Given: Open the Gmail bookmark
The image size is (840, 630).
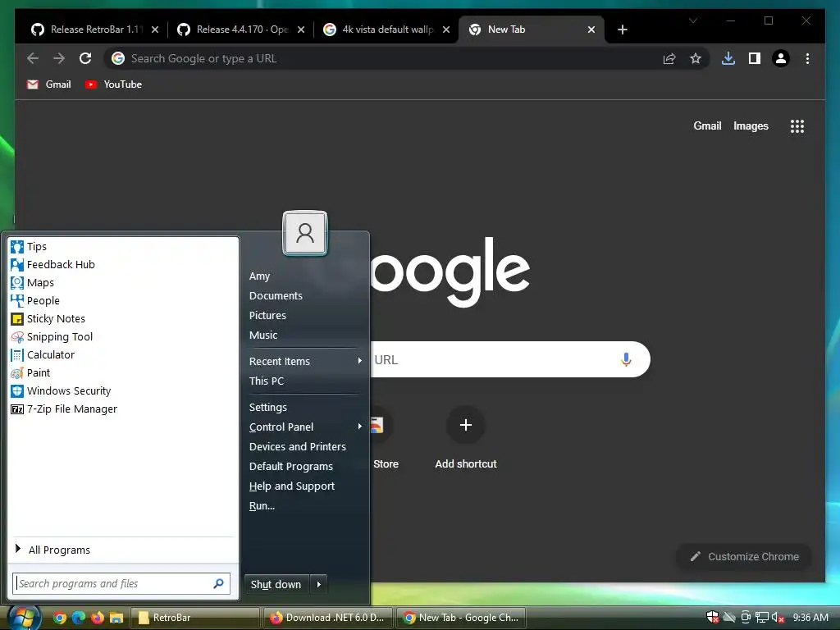Looking at the screenshot, I should (48, 84).
